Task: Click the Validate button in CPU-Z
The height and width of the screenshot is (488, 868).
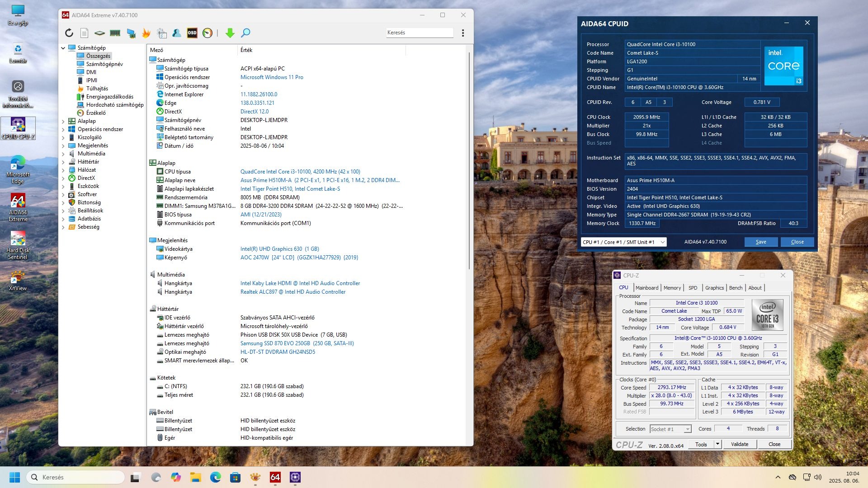Action: pos(740,444)
